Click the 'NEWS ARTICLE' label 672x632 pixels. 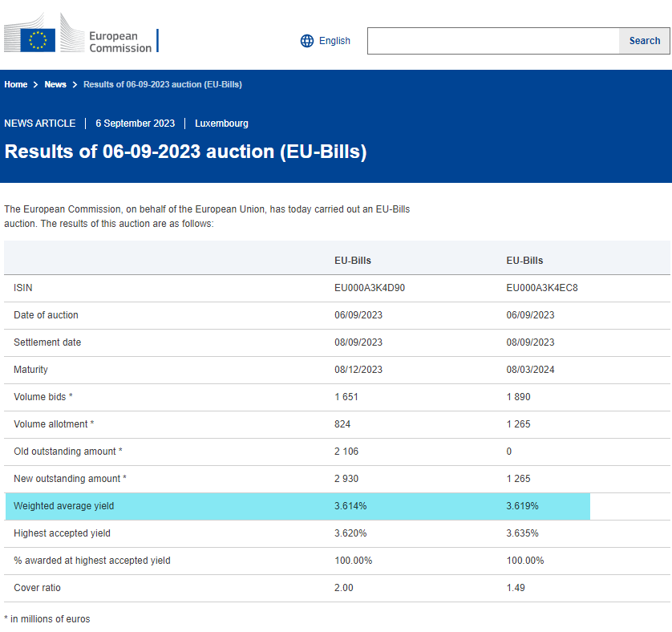40,124
